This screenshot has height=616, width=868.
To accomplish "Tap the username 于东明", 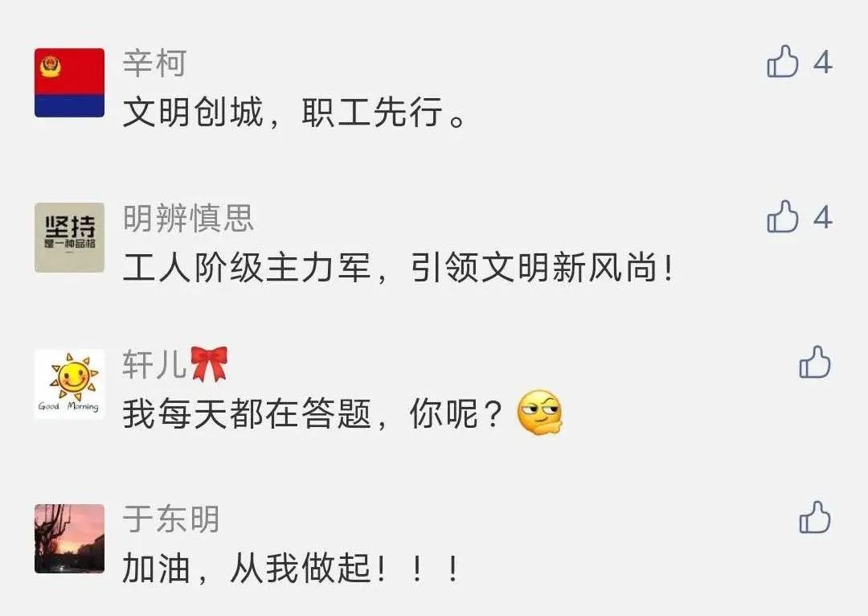I will click(x=171, y=519).
